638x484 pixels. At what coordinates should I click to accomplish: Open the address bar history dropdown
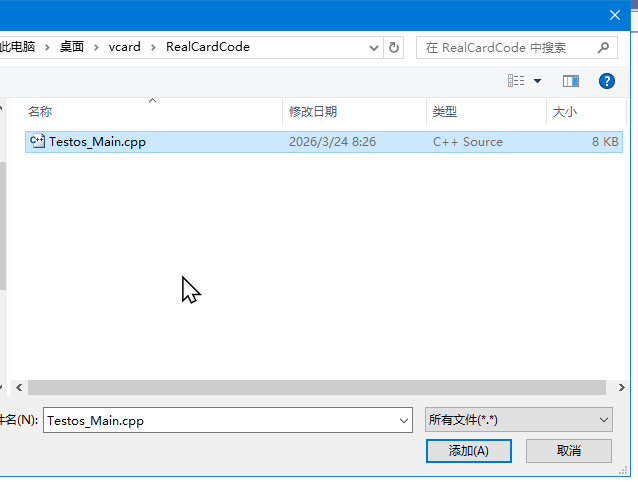coord(374,47)
